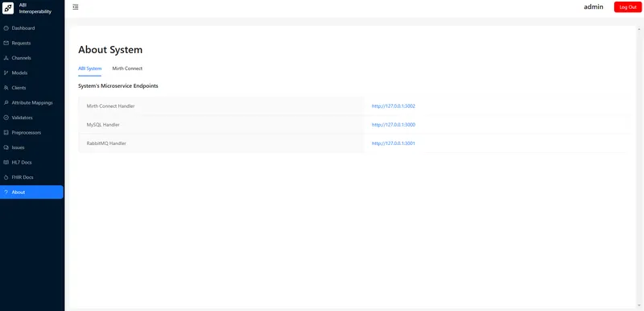Click the About System heading
This screenshot has width=644, height=311.
tap(110, 50)
